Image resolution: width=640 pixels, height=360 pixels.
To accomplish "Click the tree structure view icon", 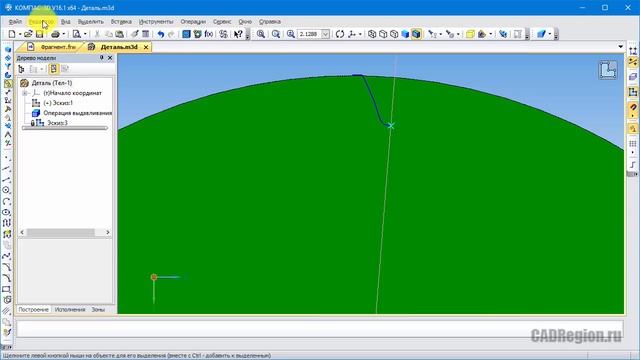I will point(22,69).
